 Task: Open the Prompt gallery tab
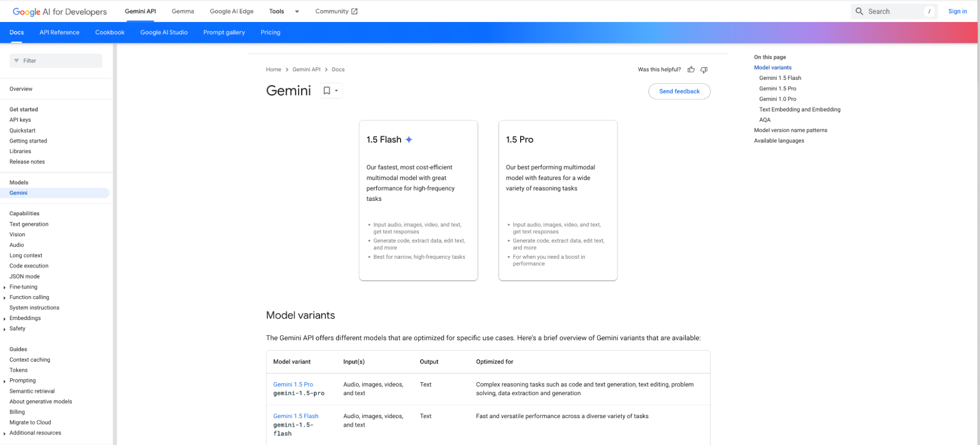(224, 32)
